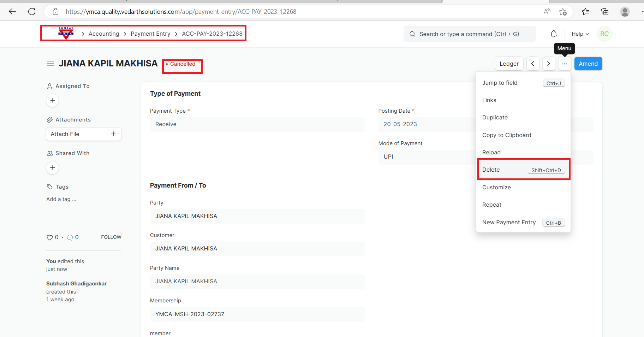Open the three-dots Menu button
This screenshot has height=337, width=644.
point(565,64)
